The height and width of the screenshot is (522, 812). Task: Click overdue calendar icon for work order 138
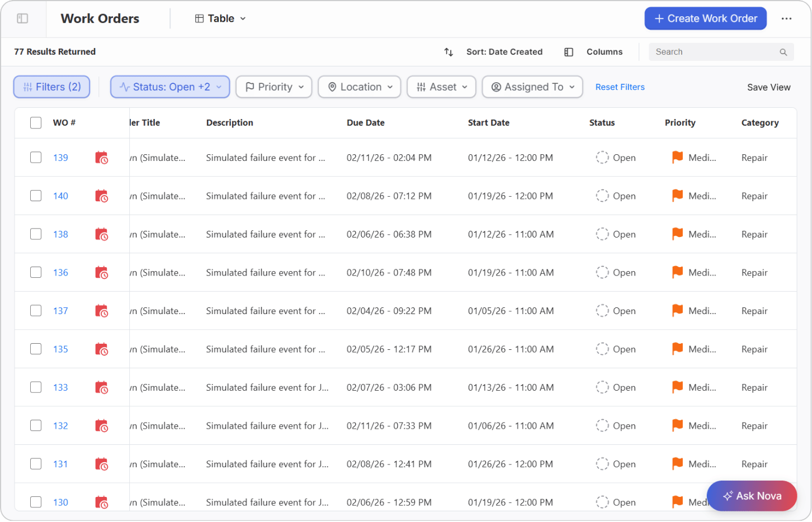click(101, 235)
